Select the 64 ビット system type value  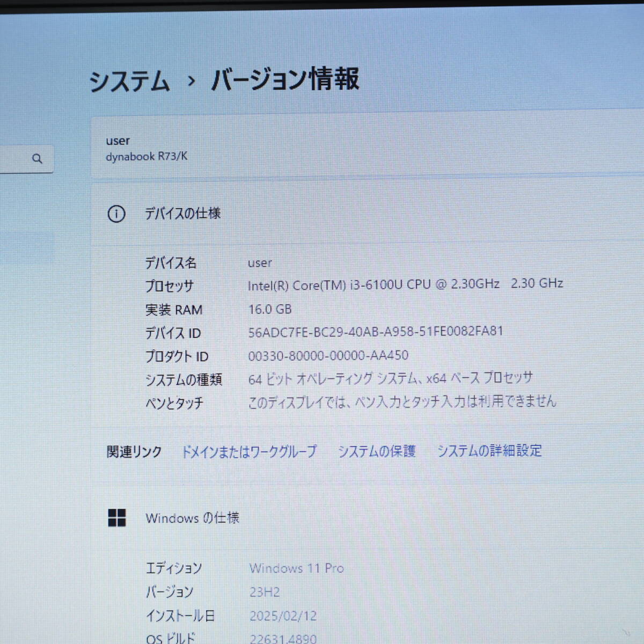(x=390, y=378)
